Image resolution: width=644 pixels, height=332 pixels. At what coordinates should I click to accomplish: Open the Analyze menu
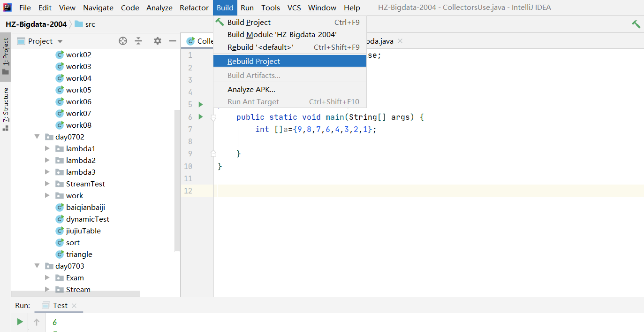pos(159,8)
